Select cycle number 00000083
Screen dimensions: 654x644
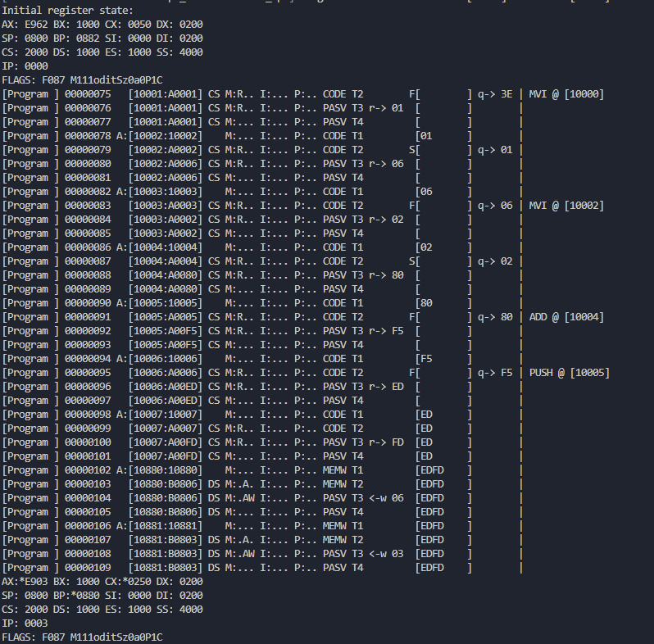click(x=88, y=205)
